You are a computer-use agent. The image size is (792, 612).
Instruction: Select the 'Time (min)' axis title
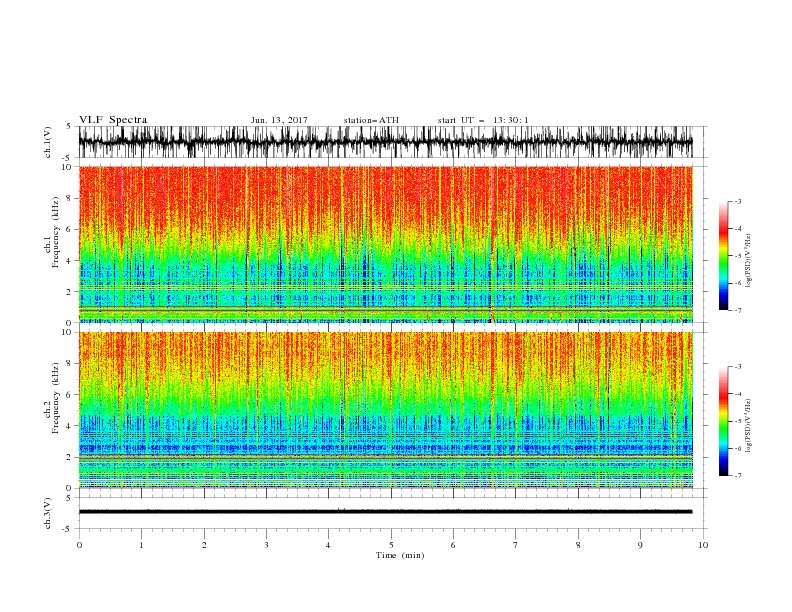point(400,555)
